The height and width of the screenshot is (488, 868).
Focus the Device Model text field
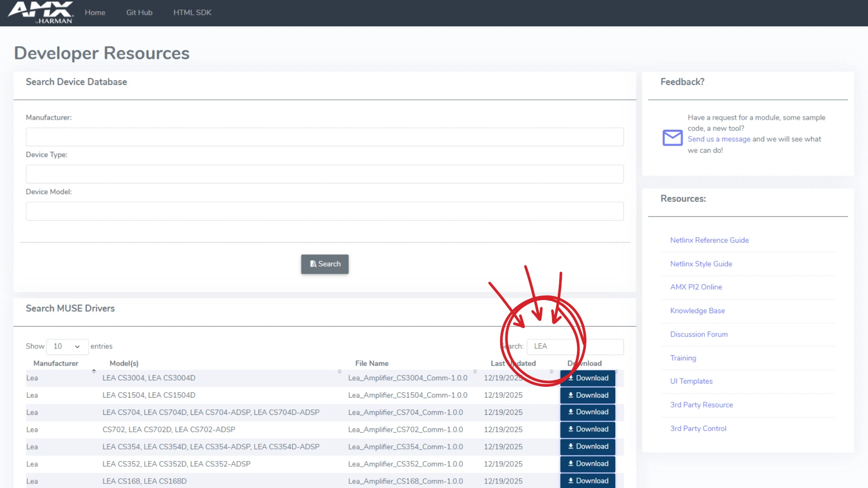click(x=325, y=211)
